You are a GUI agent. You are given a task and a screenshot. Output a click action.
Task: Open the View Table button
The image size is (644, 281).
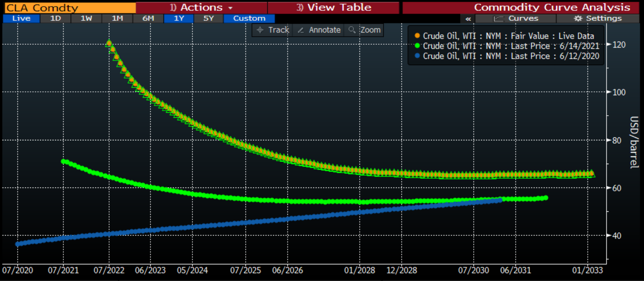(333, 8)
